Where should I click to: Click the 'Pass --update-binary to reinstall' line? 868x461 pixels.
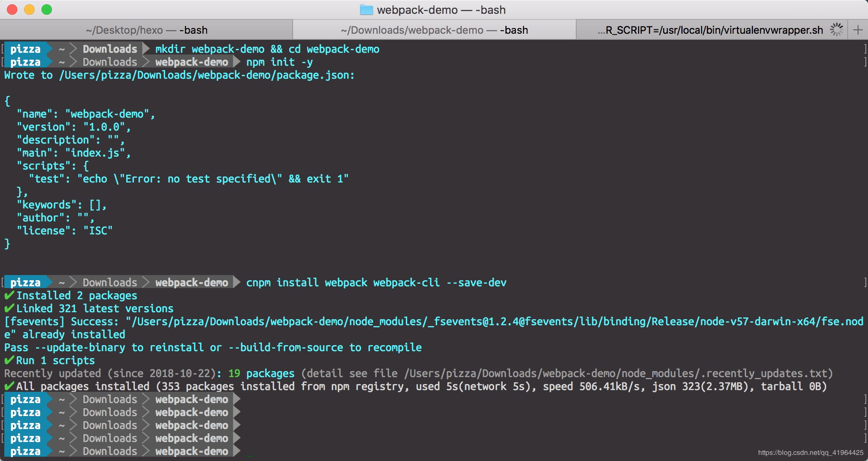click(x=213, y=348)
